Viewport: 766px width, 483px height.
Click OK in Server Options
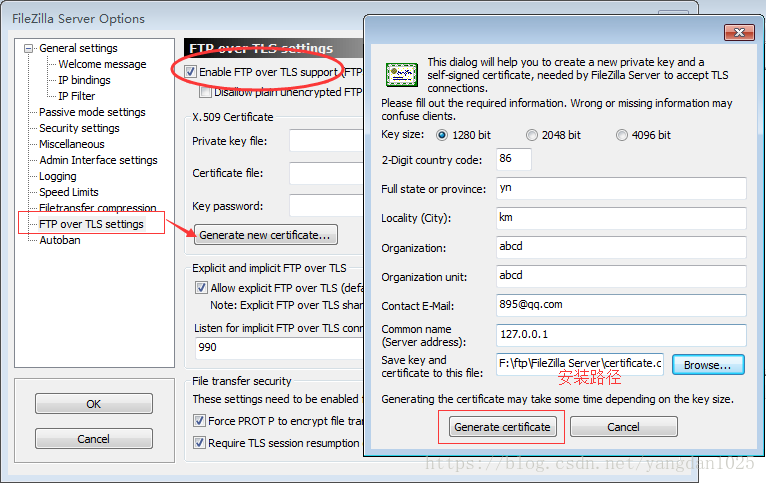[x=93, y=404]
